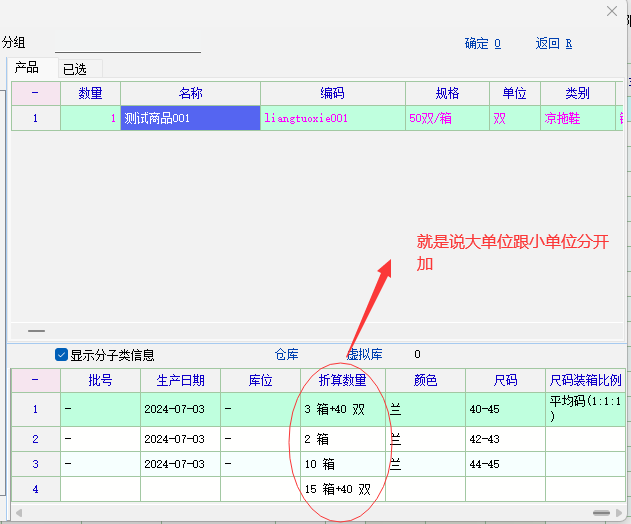Click the minus icon in product table corner
The width and height of the screenshot is (631, 524).
35,93
